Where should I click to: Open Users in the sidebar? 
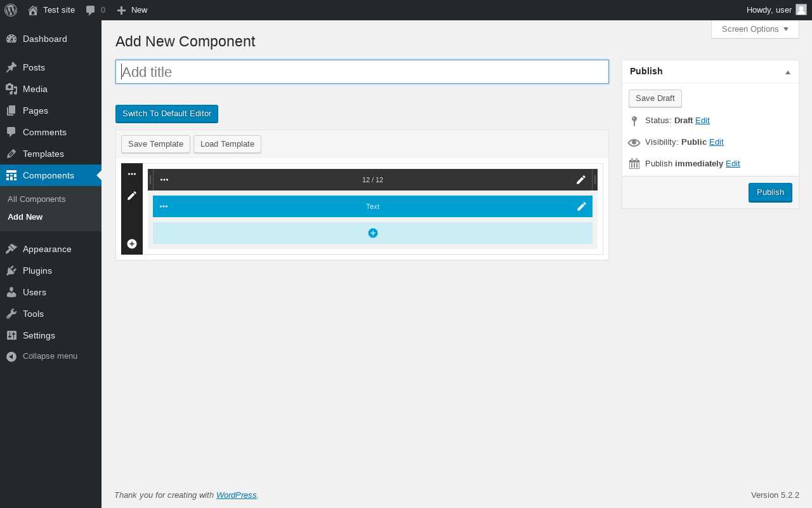coord(51,292)
